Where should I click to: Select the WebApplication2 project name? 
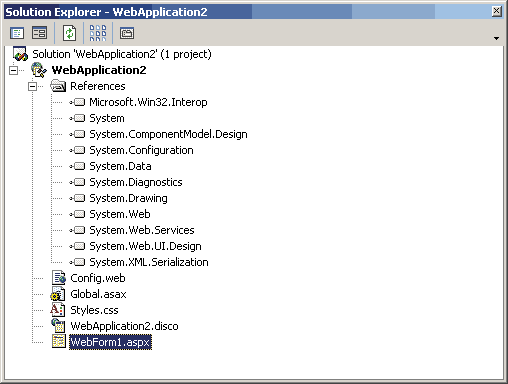(99, 70)
